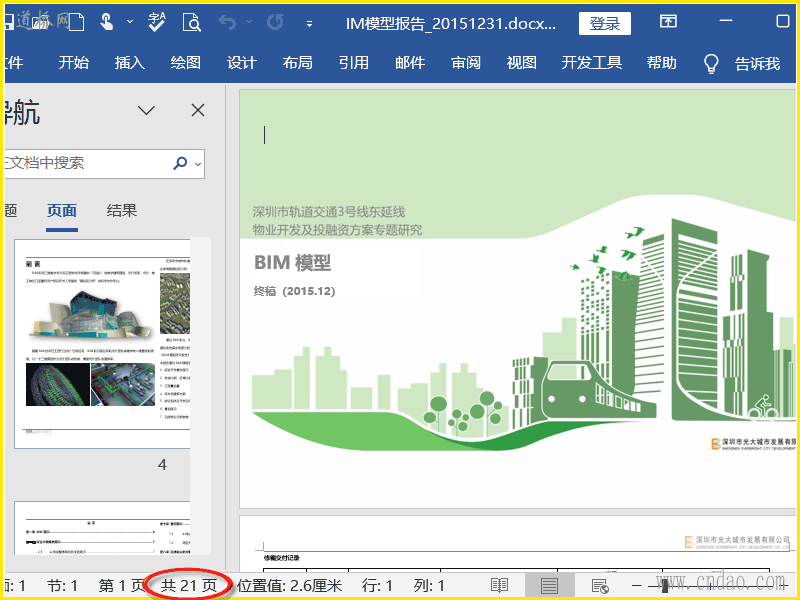This screenshot has height=600, width=800.
Task: Click 第 1 页 page indicator in status bar
Action: (121, 586)
